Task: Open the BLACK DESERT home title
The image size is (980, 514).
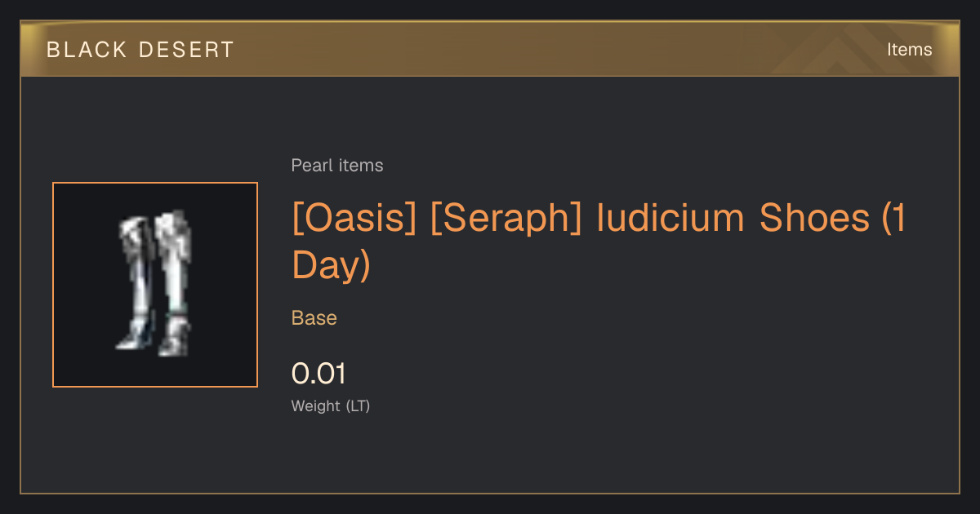Action: 140,50
